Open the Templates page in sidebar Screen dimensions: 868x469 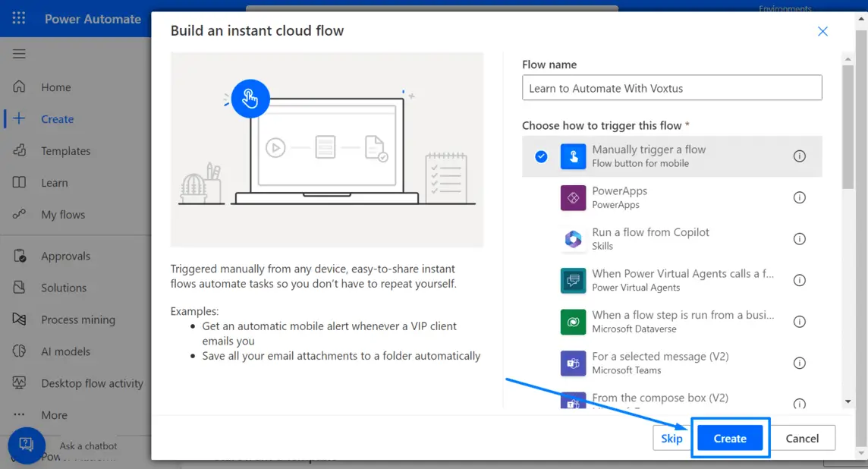tap(65, 151)
